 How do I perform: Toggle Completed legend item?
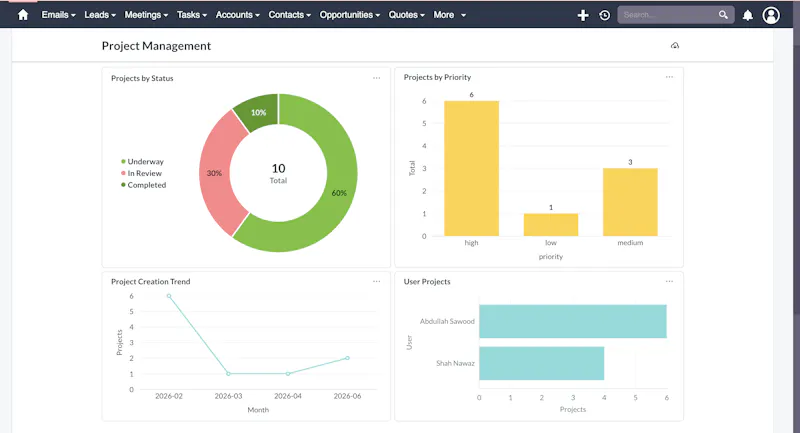tap(143, 185)
